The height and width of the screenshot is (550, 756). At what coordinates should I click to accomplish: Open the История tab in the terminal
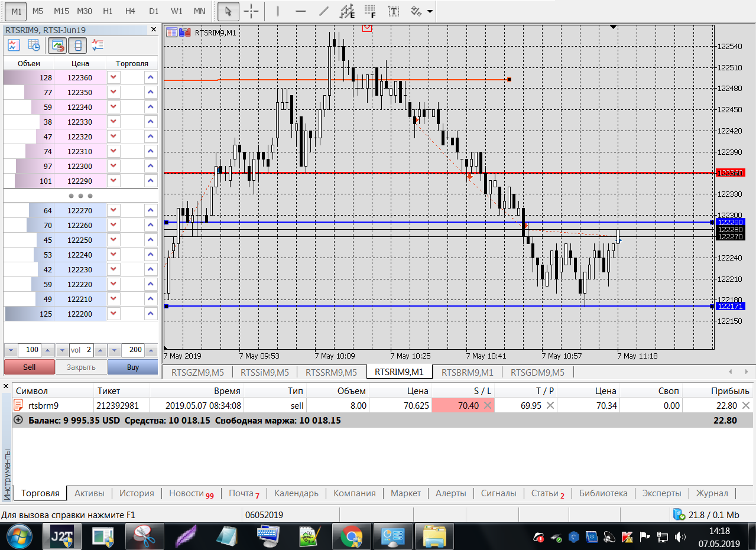pos(137,493)
